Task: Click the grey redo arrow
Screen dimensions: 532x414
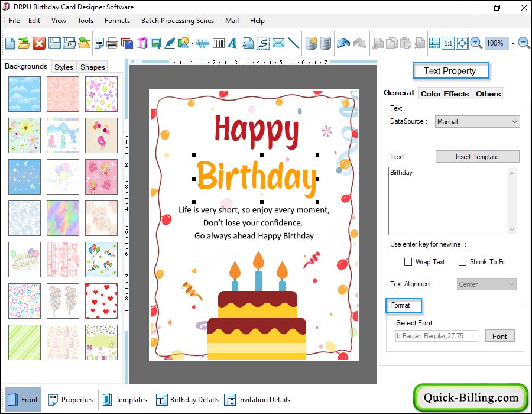Action: click(359, 43)
